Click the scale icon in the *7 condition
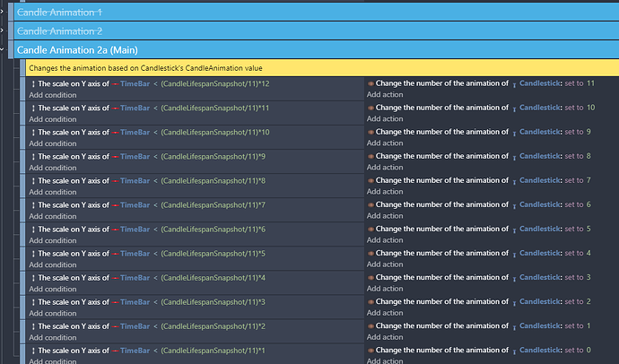Screen dimensions: 619x364 (33, 204)
